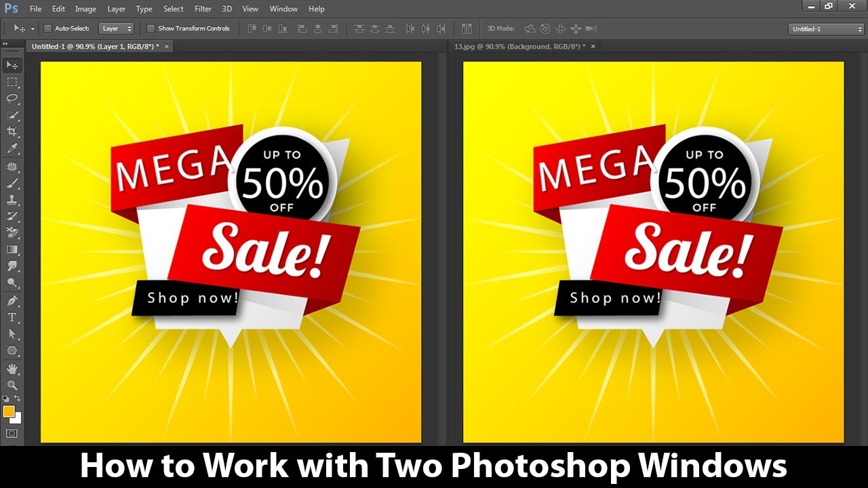Select the Rectangular Marquee tool

[x=12, y=82]
